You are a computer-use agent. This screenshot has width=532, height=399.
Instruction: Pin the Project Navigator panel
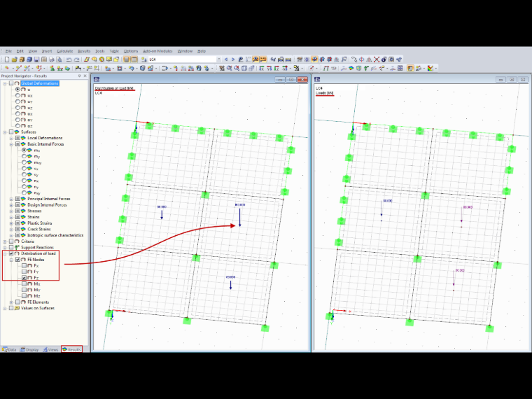[79, 76]
